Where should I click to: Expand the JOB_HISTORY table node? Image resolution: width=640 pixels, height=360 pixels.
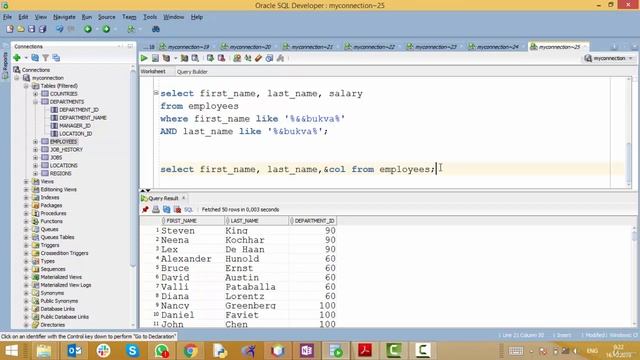(36, 149)
